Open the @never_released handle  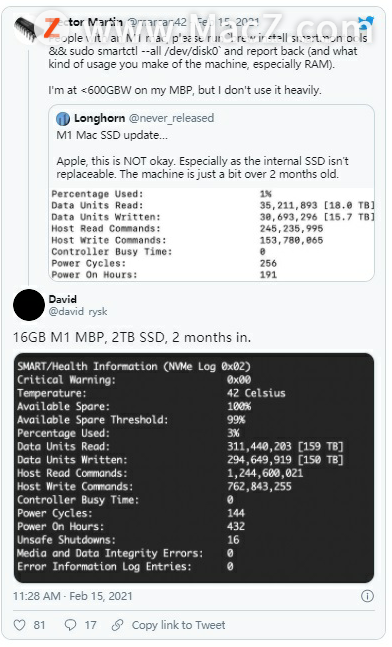tap(171, 118)
